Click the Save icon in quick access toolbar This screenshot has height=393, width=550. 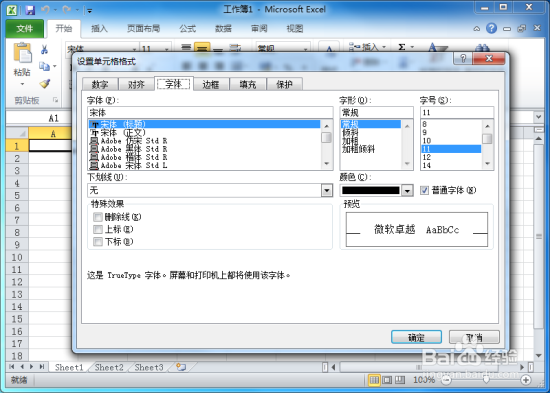pos(30,10)
